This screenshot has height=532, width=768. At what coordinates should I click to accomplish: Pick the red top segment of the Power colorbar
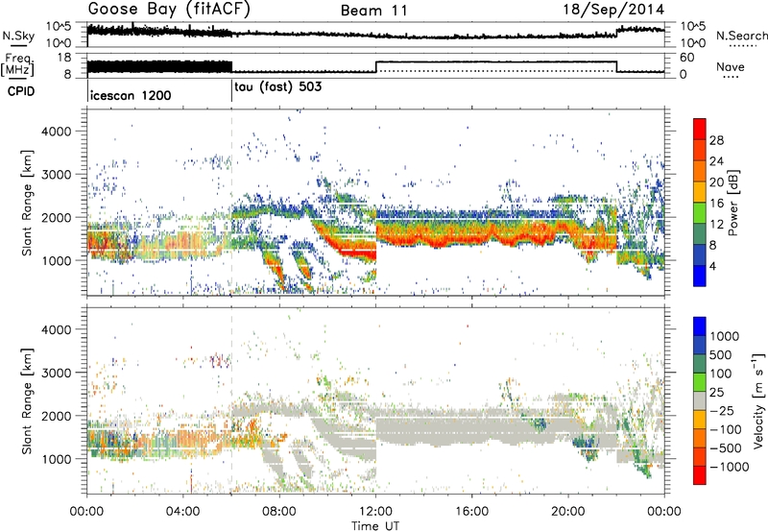pos(700,130)
